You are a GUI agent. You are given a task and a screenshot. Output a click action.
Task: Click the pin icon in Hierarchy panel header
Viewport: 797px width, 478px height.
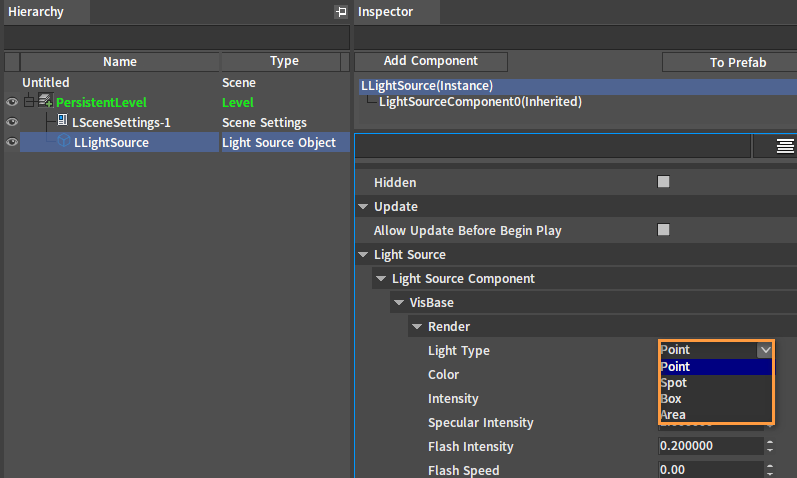(x=340, y=12)
